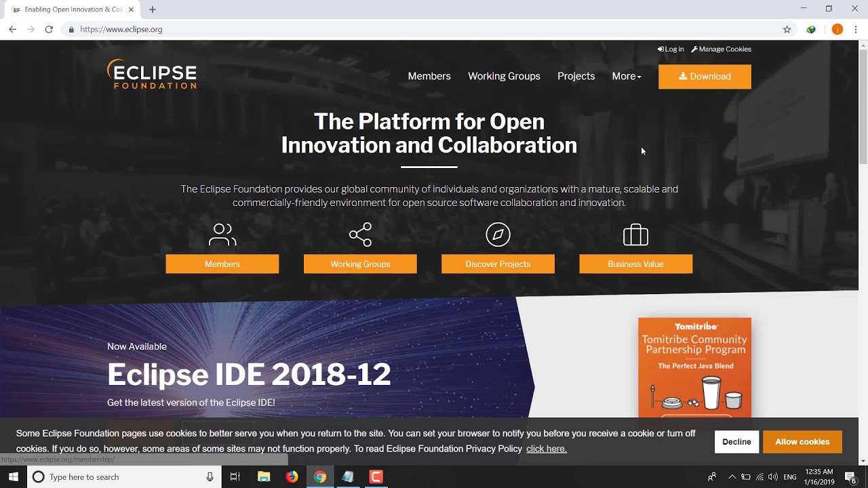Open the red Camtasia taskbar app

pos(376,476)
